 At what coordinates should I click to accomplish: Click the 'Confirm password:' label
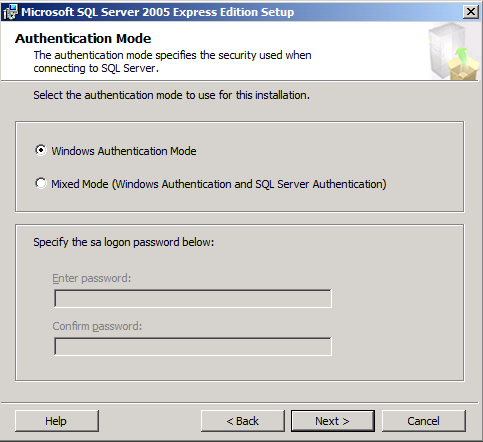pos(97,326)
